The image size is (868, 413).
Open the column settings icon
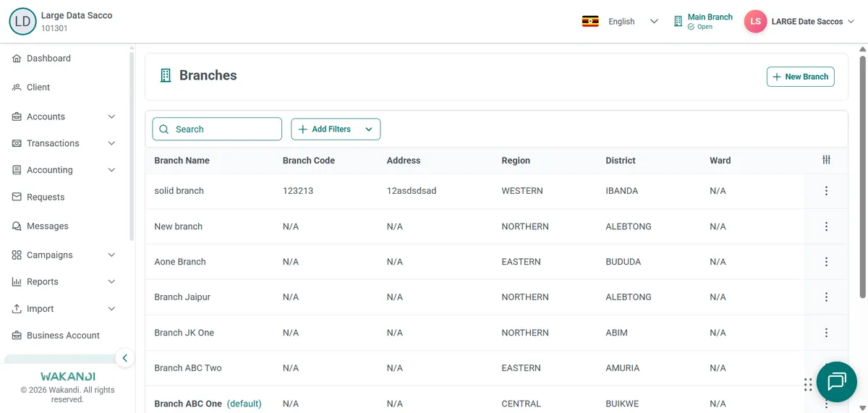point(826,160)
